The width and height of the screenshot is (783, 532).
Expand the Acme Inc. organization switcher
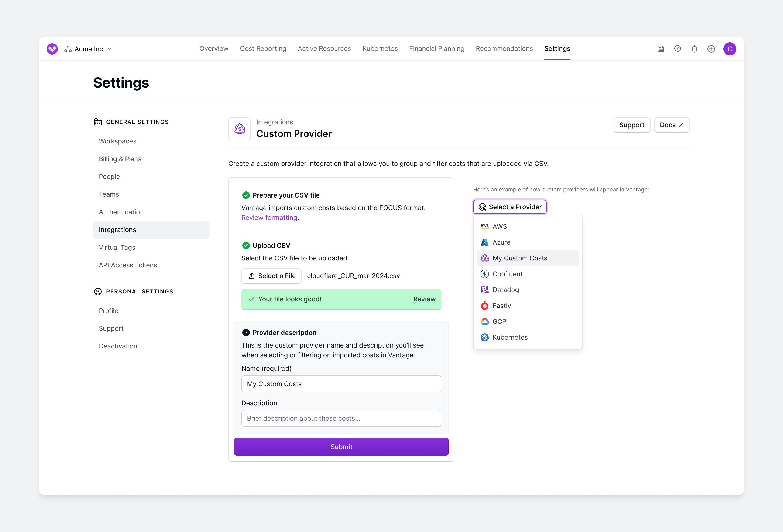pos(88,49)
